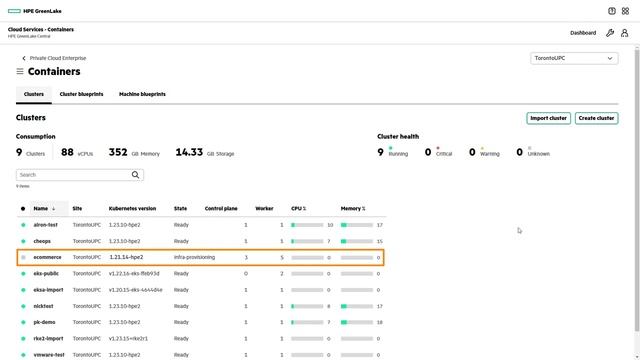Click the Cloud Services - Containers title
This screenshot has height=360, width=640.
(41, 29)
